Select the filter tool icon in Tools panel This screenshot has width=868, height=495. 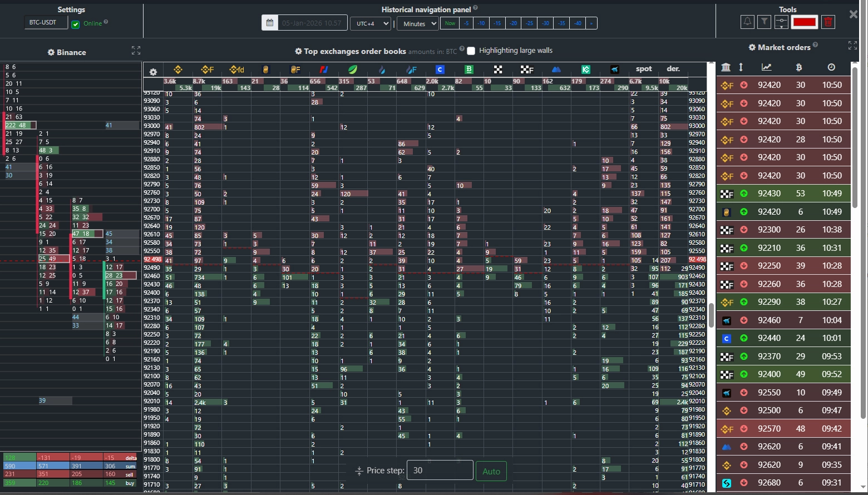(x=763, y=22)
